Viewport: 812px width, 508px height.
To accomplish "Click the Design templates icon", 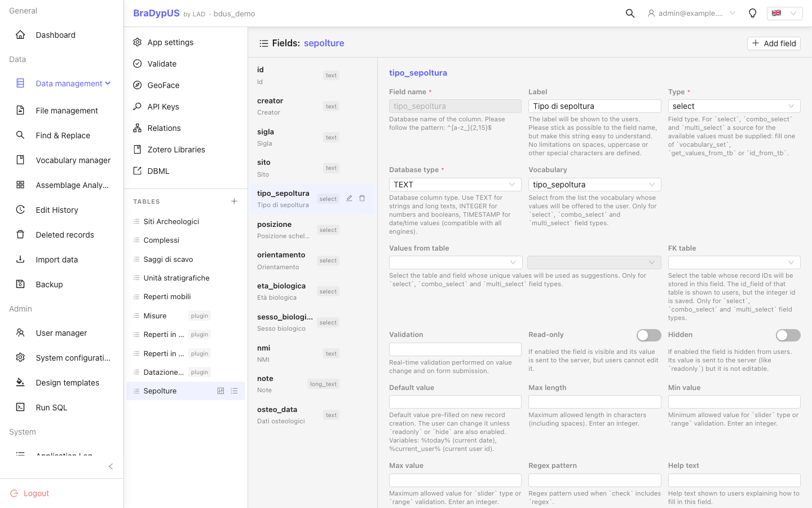I will point(20,383).
